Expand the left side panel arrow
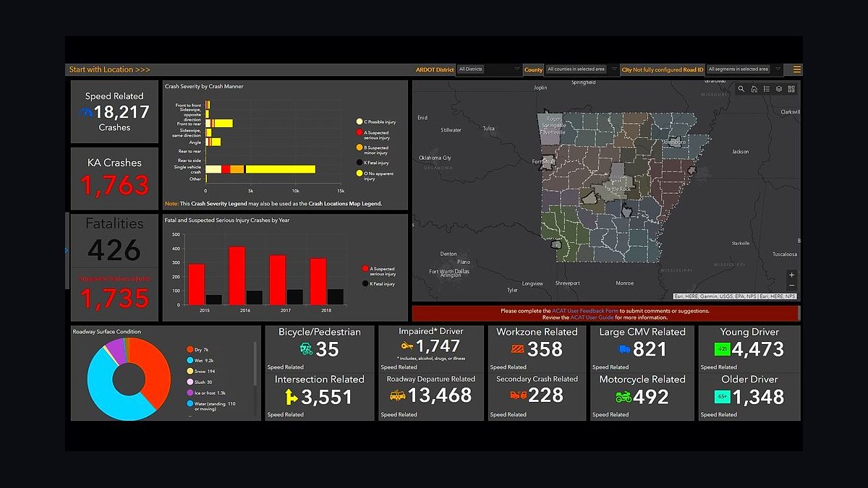This screenshot has height=488, width=868. (67, 251)
